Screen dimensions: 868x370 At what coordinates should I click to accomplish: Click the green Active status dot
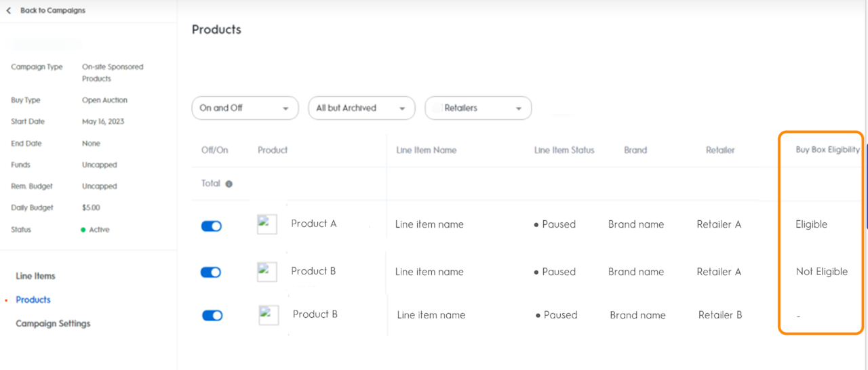83,230
